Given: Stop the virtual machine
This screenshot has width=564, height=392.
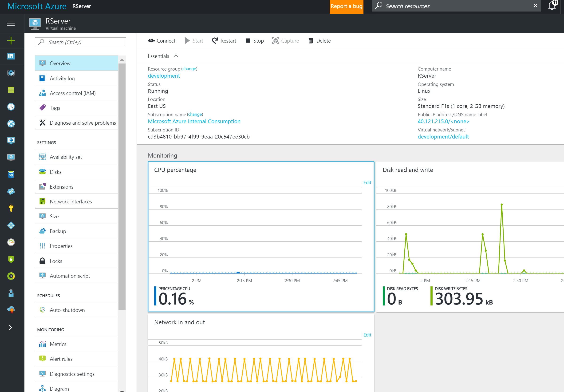Looking at the screenshot, I should 255,41.
